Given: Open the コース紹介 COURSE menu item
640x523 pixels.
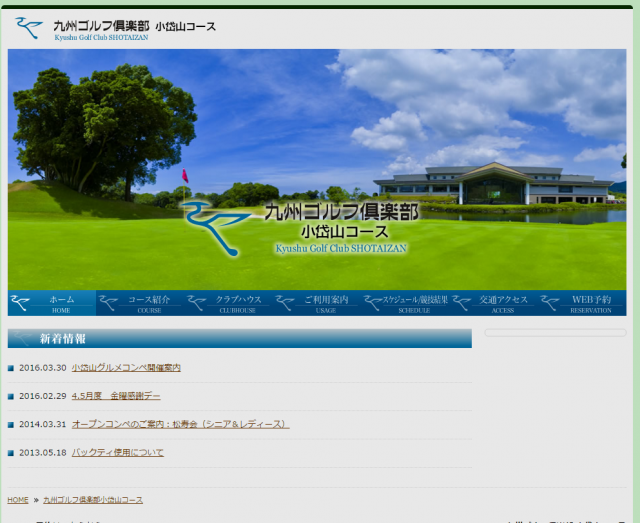Looking at the screenshot, I should [140, 303].
